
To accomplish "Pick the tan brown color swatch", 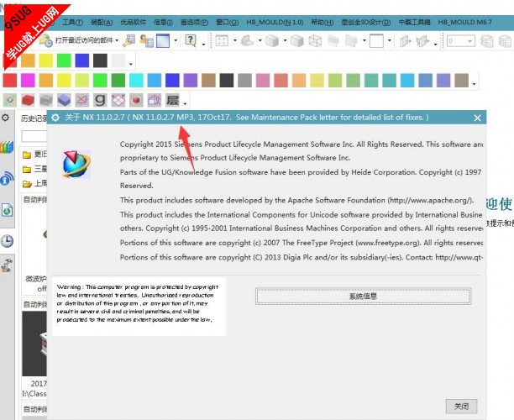I will tap(208, 81).
